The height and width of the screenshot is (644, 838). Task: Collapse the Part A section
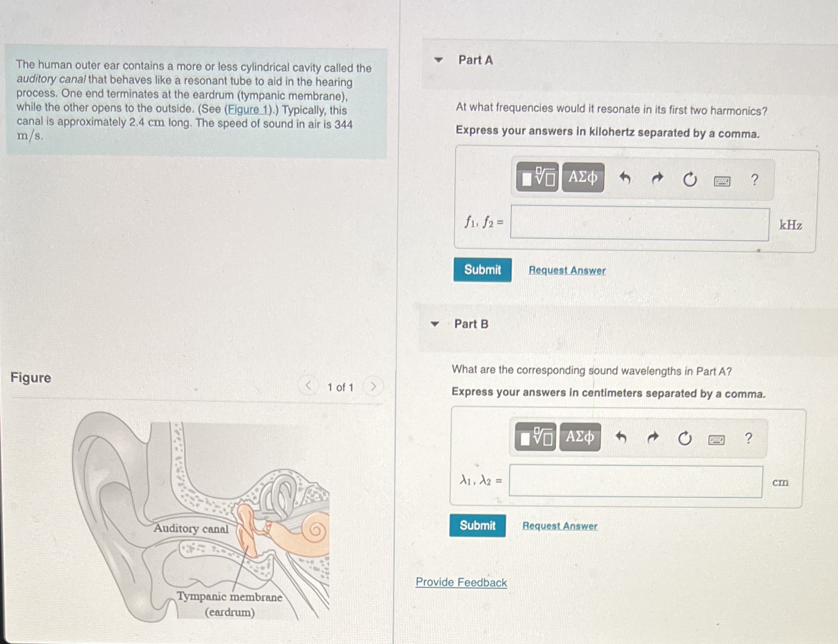pos(439,60)
